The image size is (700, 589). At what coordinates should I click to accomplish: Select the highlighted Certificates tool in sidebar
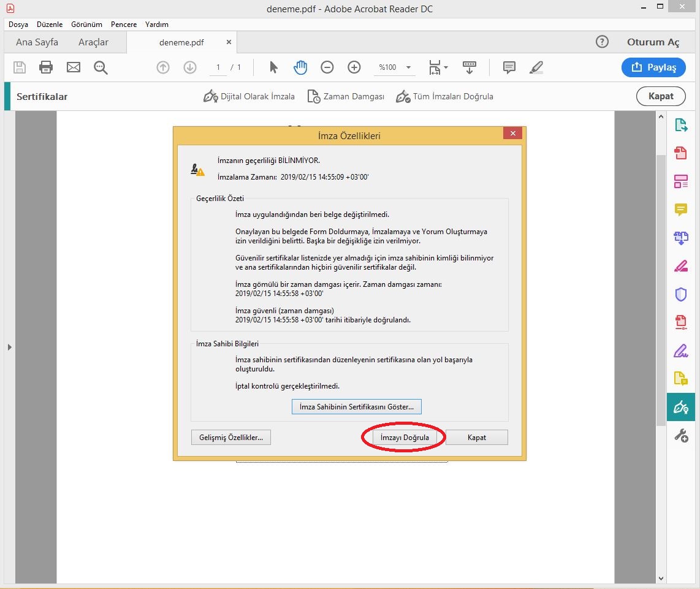[681, 407]
